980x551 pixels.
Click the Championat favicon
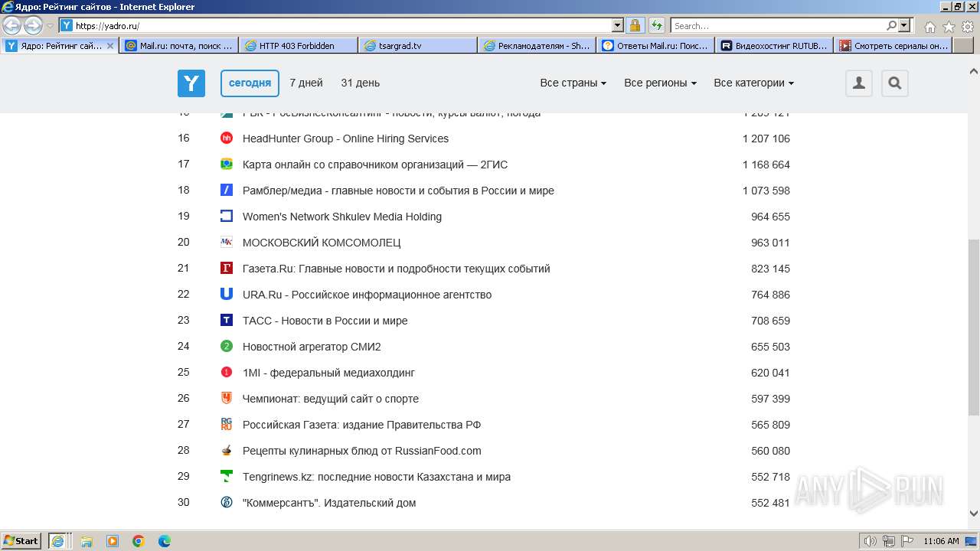click(x=227, y=399)
